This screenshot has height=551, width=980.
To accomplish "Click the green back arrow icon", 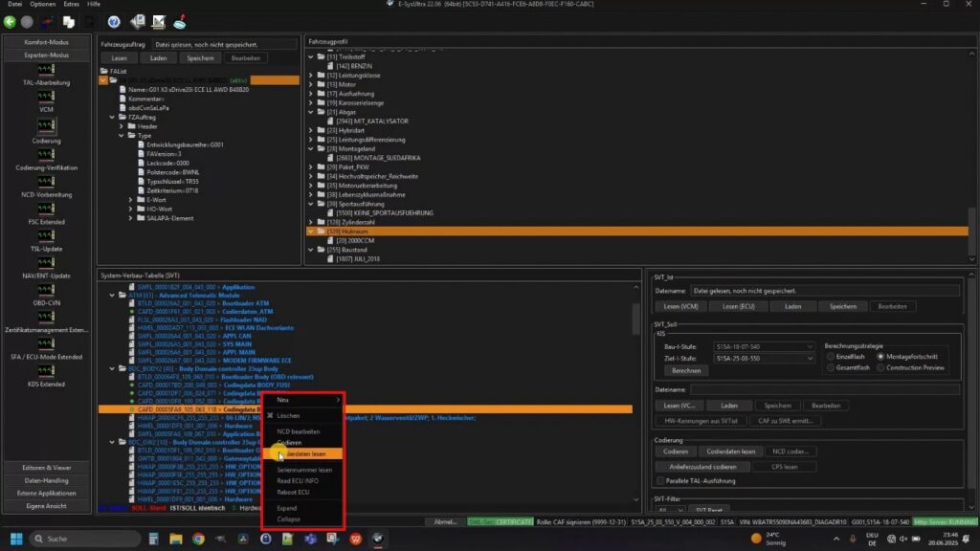I will click(11, 21).
